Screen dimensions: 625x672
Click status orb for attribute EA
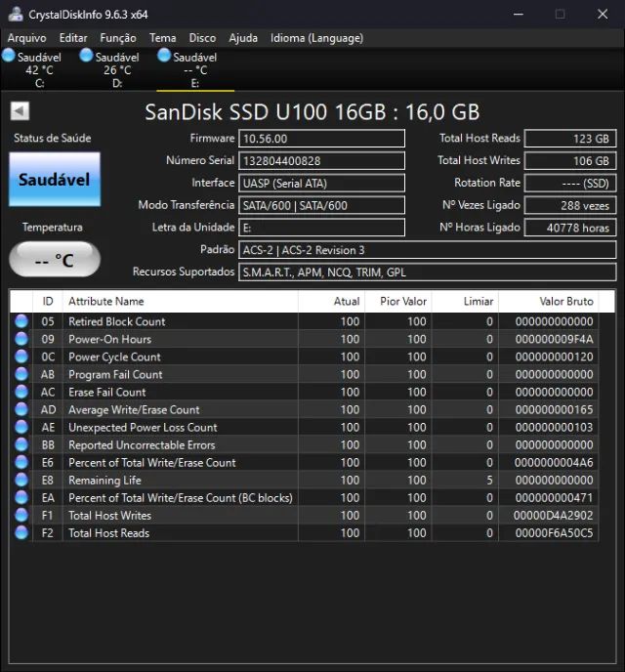click(21, 497)
